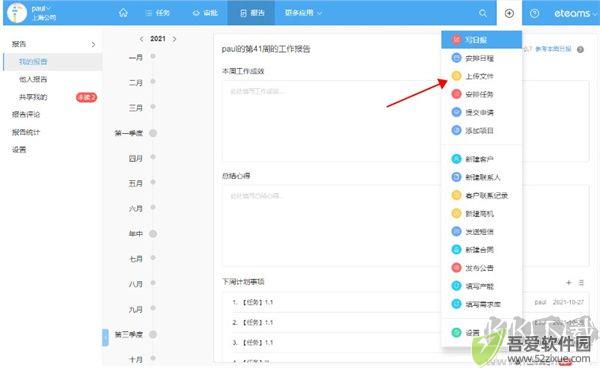Image resolution: width=600 pixels, height=368 pixels.
Task: Open the help question icon in header
Action: pyautogui.click(x=534, y=13)
